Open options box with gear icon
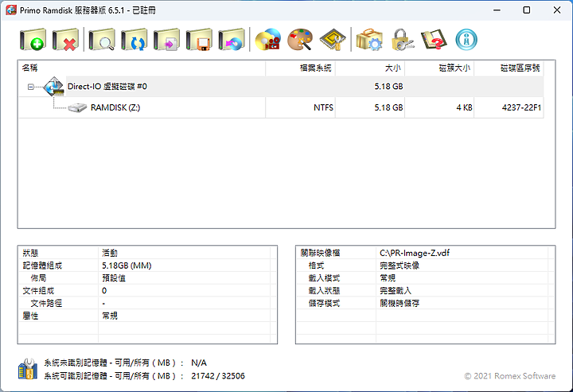Viewport: 573px width, 392px height. coord(369,40)
